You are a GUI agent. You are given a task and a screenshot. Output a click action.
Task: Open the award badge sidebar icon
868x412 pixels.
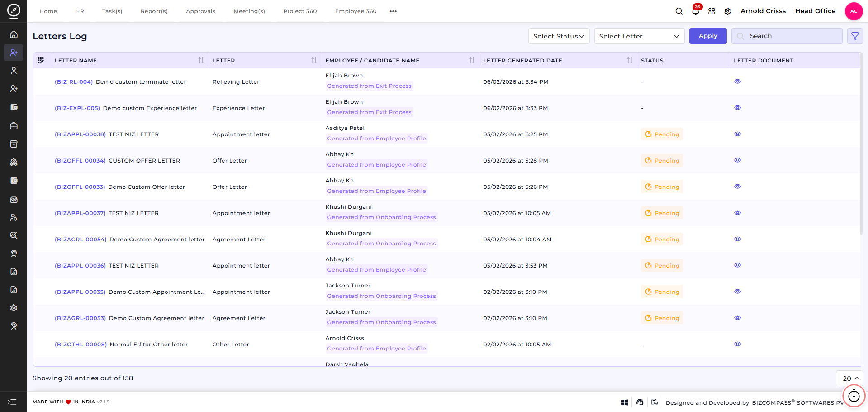point(14,162)
